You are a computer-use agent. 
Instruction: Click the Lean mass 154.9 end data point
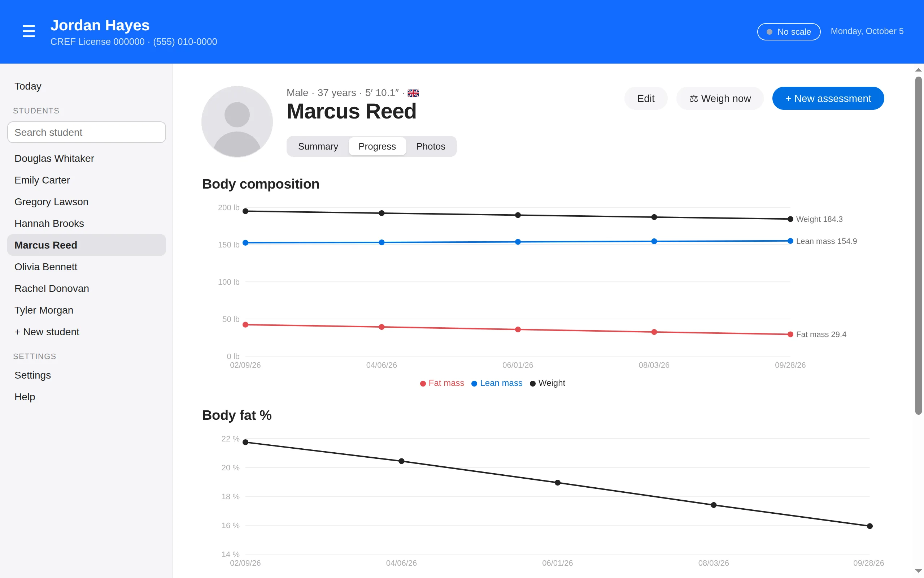[790, 241]
